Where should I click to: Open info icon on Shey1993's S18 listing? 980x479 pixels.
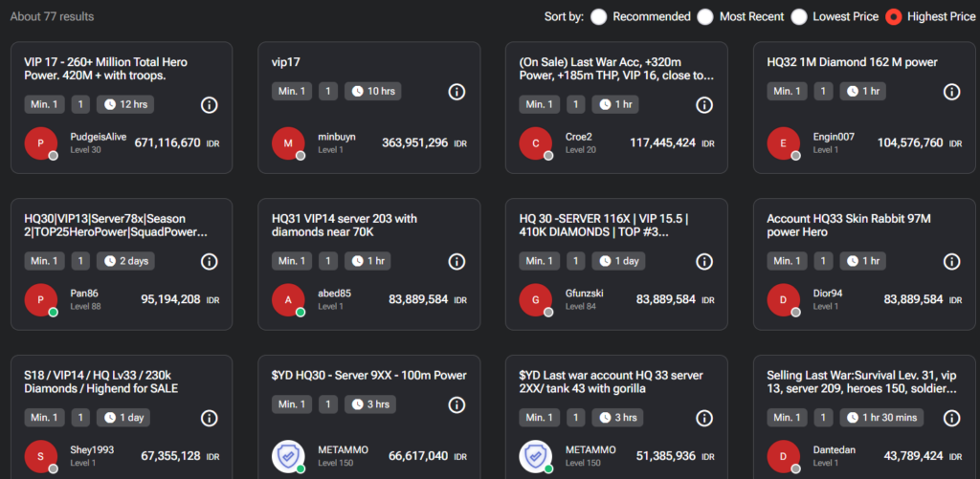tap(210, 418)
